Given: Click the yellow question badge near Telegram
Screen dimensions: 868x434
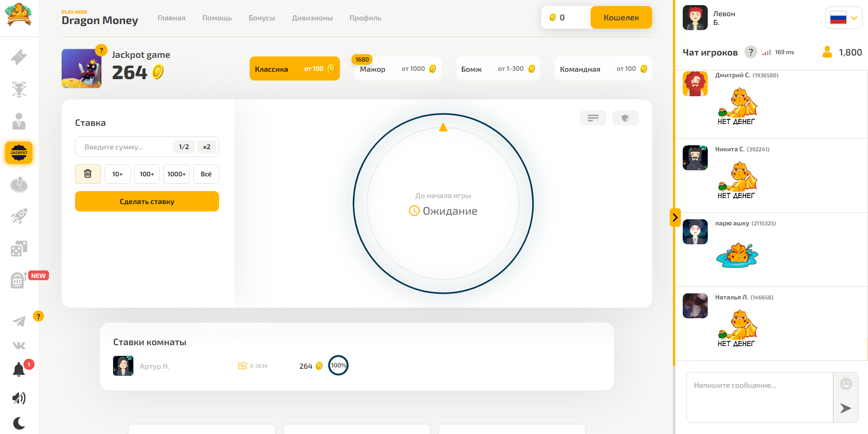Looking at the screenshot, I should tap(38, 316).
